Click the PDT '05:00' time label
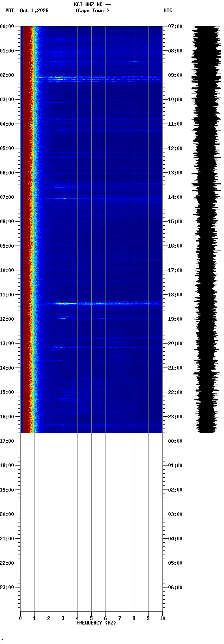 tap(7, 148)
